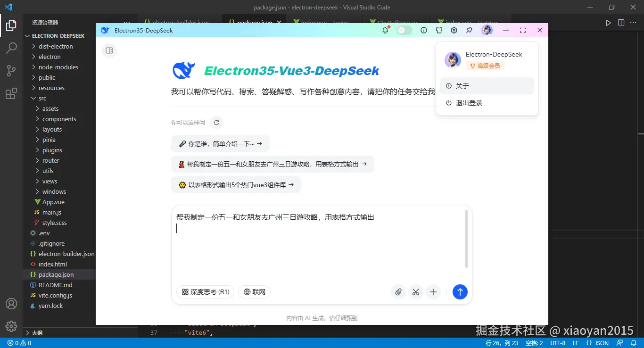This screenshot has width=644, height=348.
Task: Open the skin (shirt) theme icon
Action: click(x=439, y=30)
